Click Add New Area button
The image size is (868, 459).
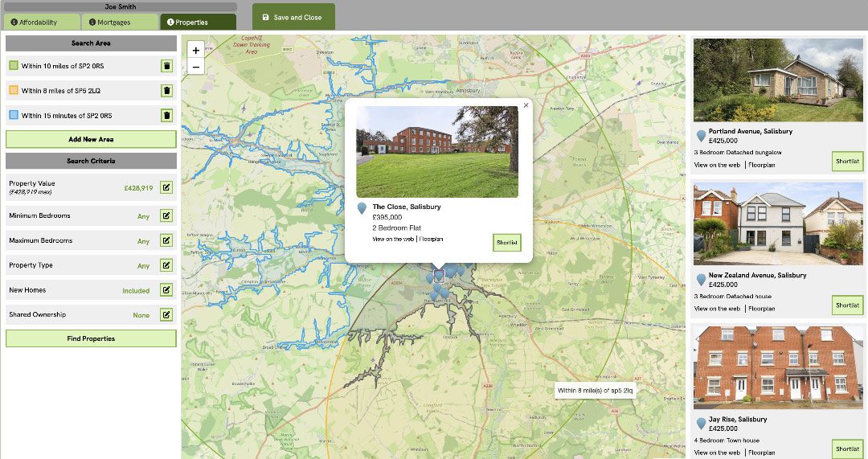click(x=91, y=139)
